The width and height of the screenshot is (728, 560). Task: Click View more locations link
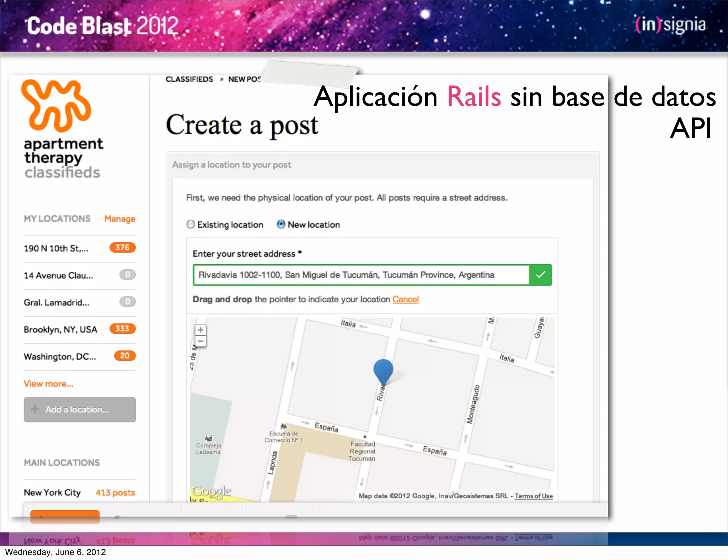point(49,384)
